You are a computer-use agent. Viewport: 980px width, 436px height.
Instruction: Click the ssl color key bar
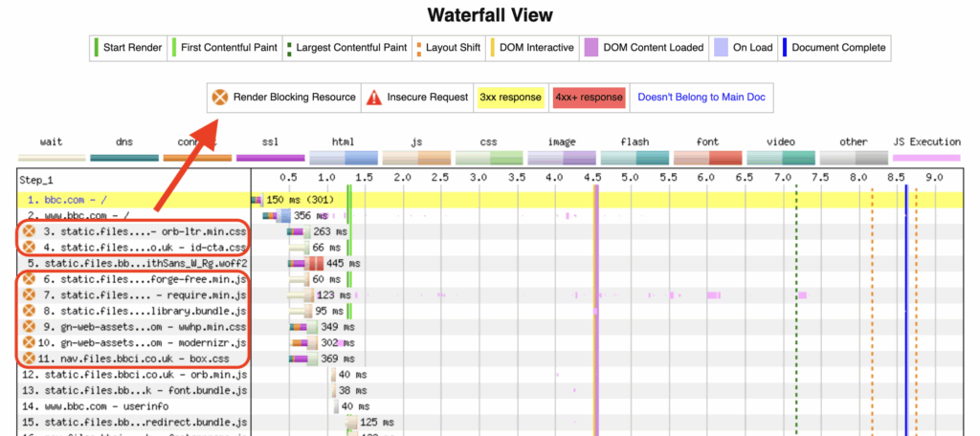point(271,158)
